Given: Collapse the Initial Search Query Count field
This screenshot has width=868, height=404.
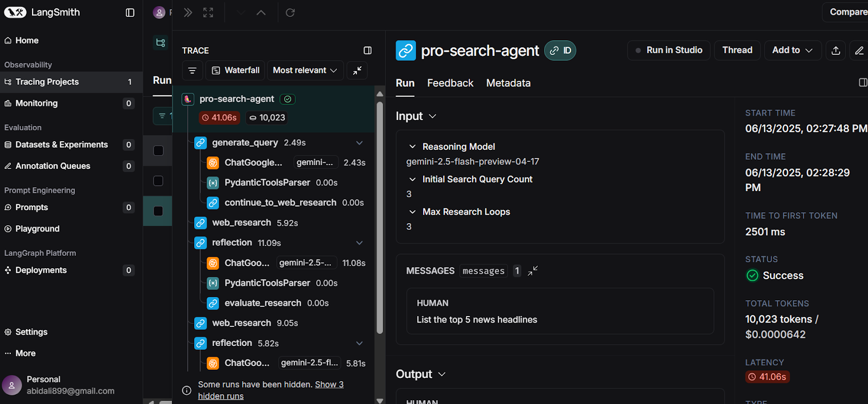Looking at the screenshot, I should pos(412,179).
